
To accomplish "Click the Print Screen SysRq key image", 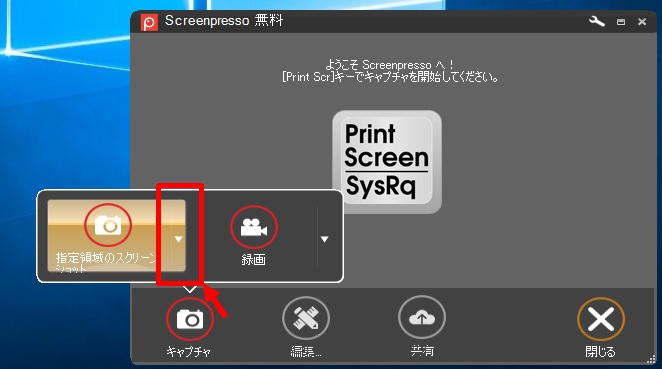I will [x=387, y=162].
